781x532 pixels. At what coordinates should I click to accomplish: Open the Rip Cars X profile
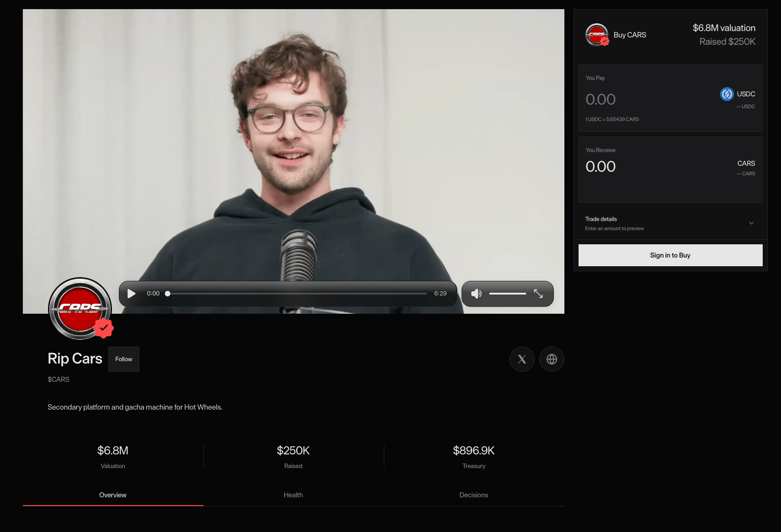click(x=522, y=359)
